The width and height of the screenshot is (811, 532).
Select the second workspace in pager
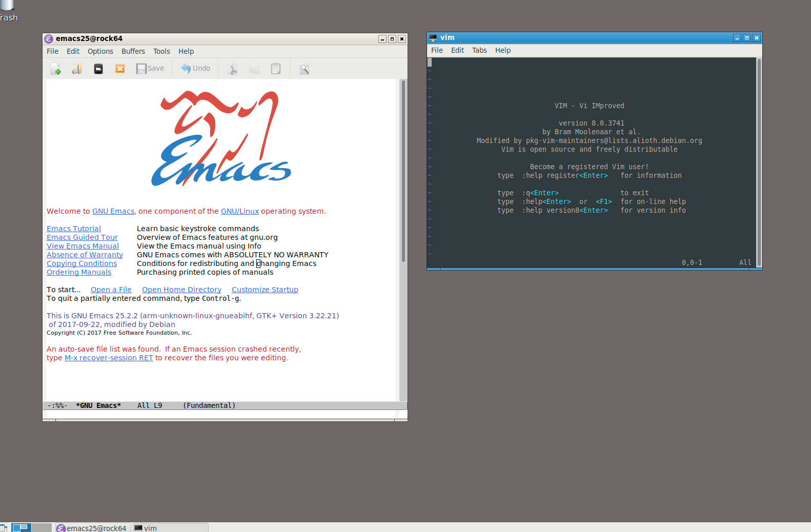[42, 527]
